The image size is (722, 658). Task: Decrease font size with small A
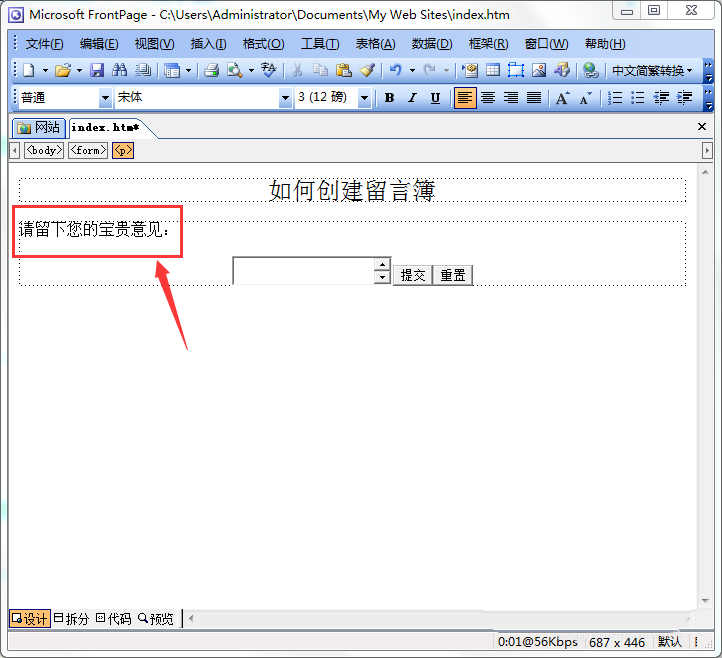pos(585,98)
